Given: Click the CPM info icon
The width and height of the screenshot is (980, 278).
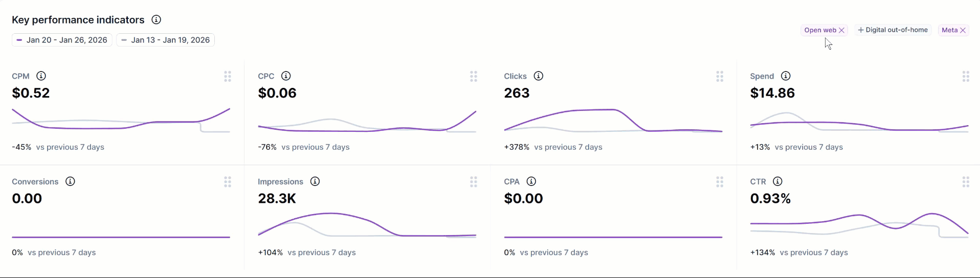Looking at the screenshot, I should (x=41, y=76).
